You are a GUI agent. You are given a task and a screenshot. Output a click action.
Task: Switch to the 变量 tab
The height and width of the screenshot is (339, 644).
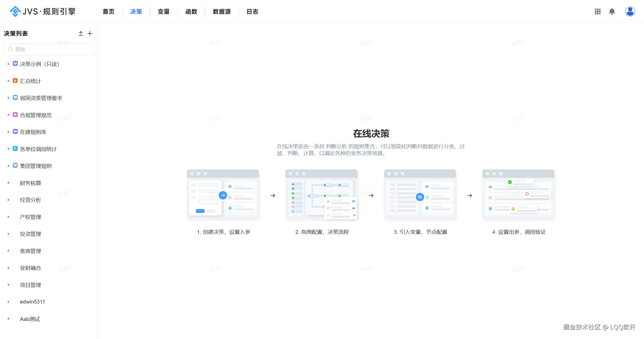tap(164, 12)
